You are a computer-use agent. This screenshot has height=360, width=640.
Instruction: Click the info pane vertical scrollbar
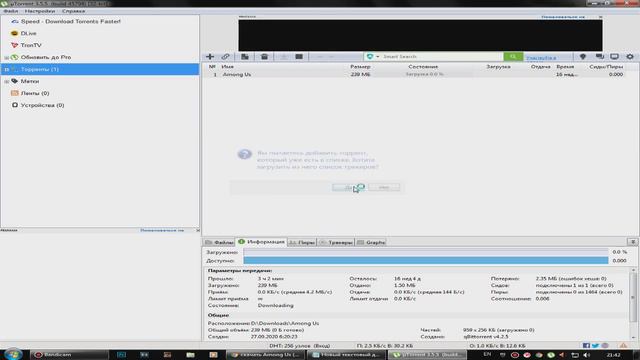point(633,304)
